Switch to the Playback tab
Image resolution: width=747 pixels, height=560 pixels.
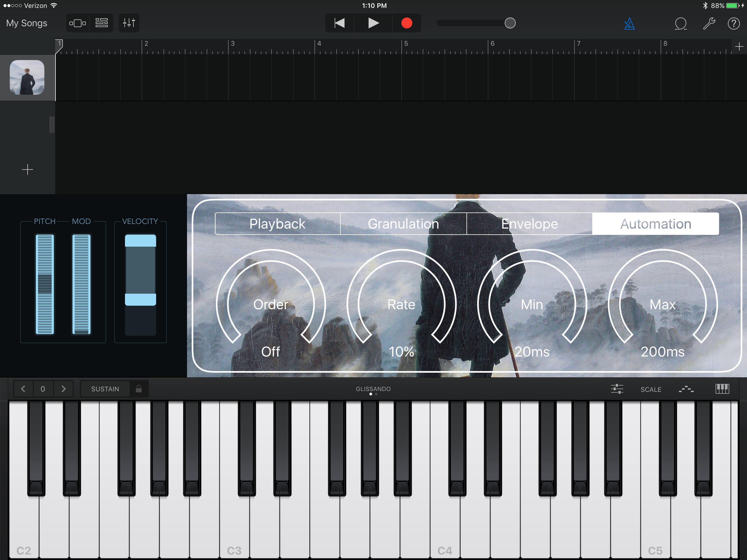tap(277, 224)
